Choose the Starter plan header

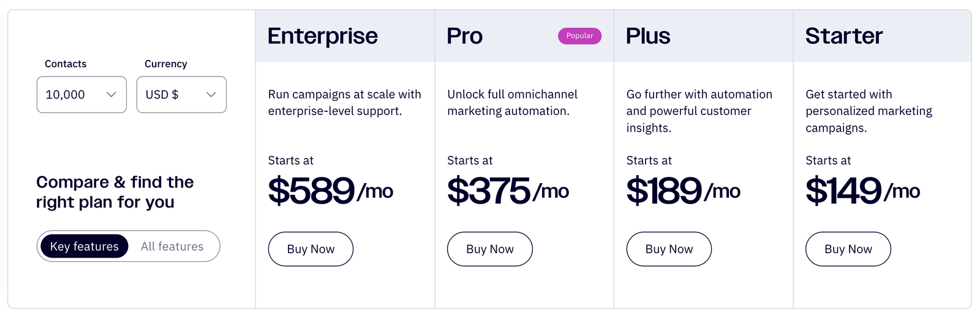[x=844, y=36]
